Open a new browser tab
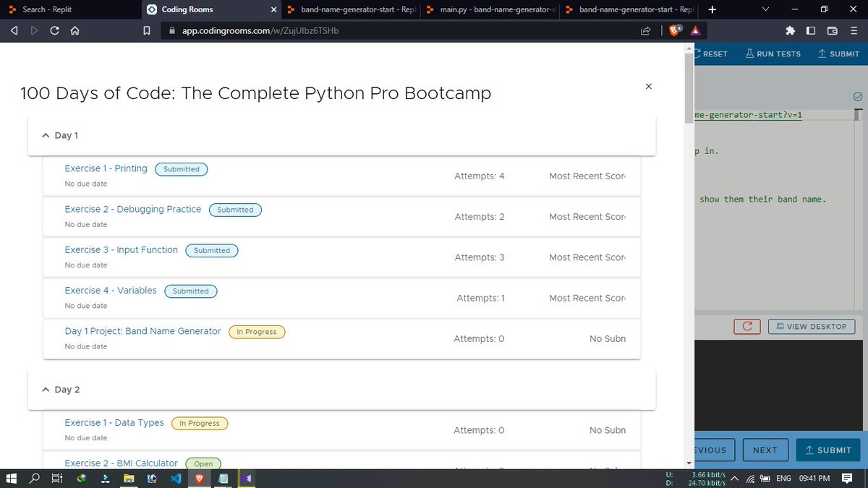Image resolution: width=868 pixels, height=488 pixels. 712,9
